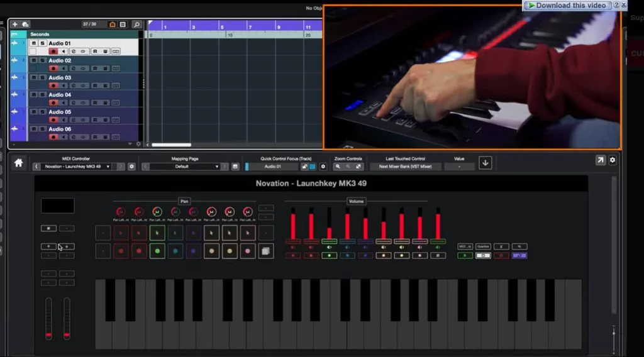Toggle solo on Audio 01 track
This screenshot has height=357, width=644.
coord(42,43)
